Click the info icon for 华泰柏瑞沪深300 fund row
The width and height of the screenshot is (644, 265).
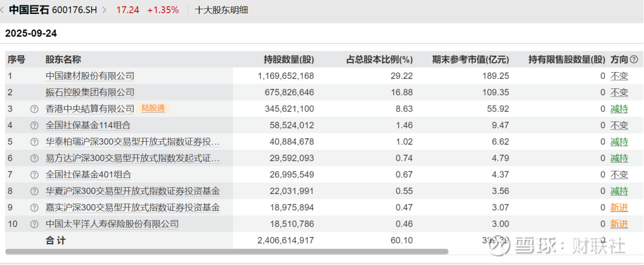tap(34, 142)
